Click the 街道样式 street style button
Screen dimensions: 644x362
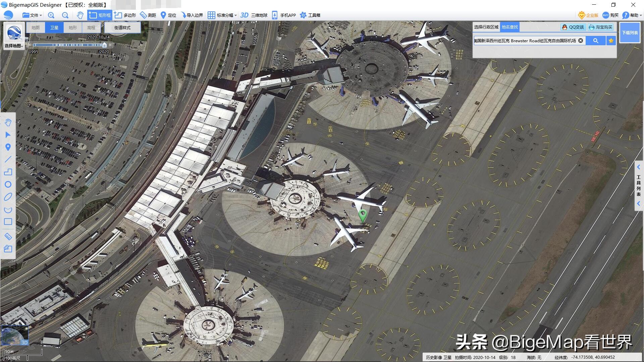click(122, 27)
